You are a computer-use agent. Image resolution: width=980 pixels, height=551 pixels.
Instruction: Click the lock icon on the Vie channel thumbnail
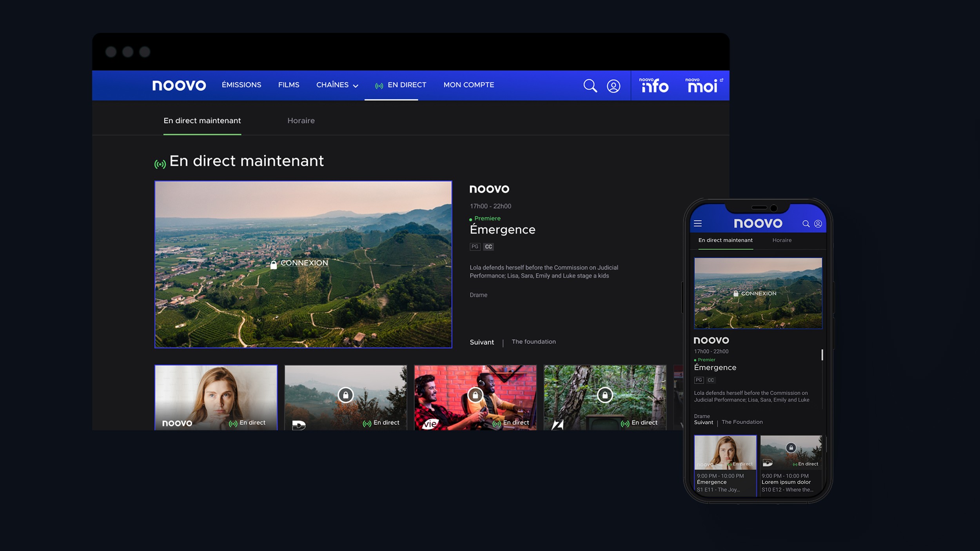[x=475, y=395]
